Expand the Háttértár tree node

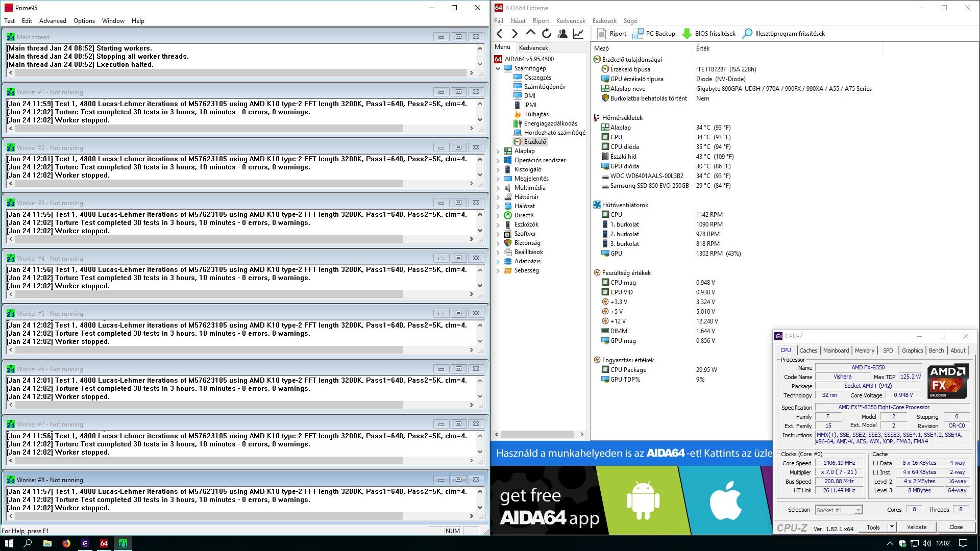pyautogui.click(x=498, y=197)
